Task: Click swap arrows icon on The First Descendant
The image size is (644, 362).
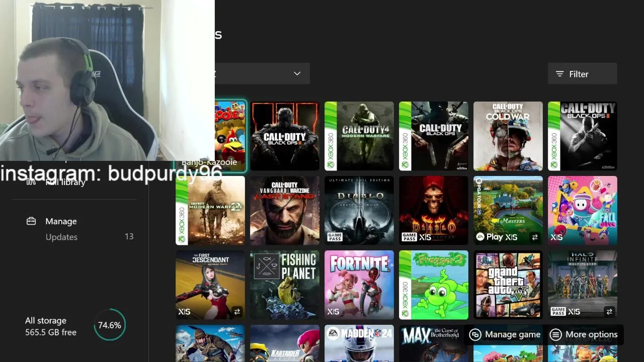Action: [x=237, y=312]
